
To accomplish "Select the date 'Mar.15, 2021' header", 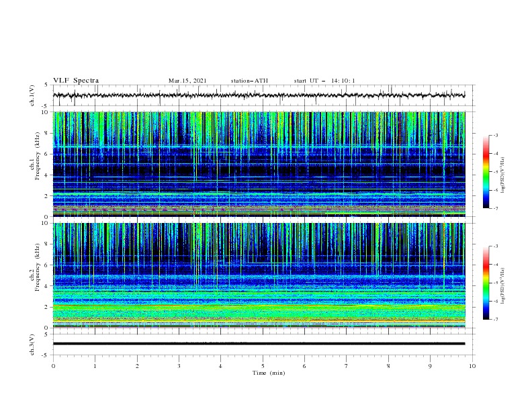I will click(187, 81).
